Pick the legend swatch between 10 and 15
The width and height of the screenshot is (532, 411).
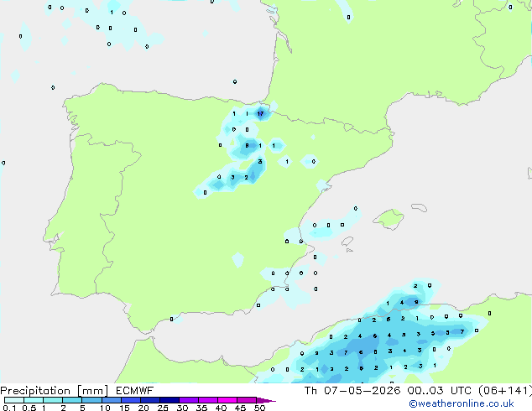click(112, 400)
